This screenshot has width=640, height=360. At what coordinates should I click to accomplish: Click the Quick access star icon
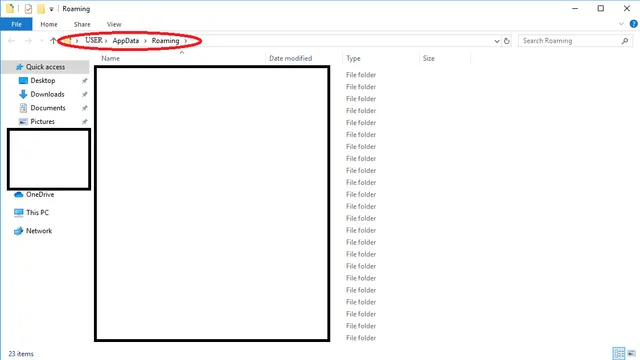(x=19, y=67)
